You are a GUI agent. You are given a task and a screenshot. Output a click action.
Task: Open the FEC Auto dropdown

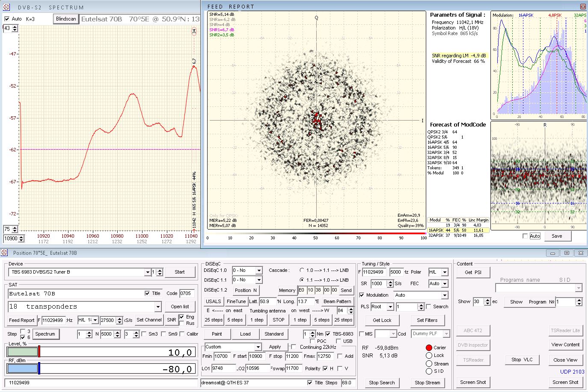coord(445,283)
